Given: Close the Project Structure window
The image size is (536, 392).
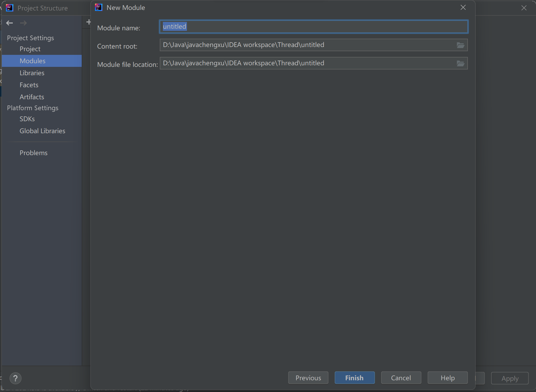Looking at the screenshot, I should point(524,8).
